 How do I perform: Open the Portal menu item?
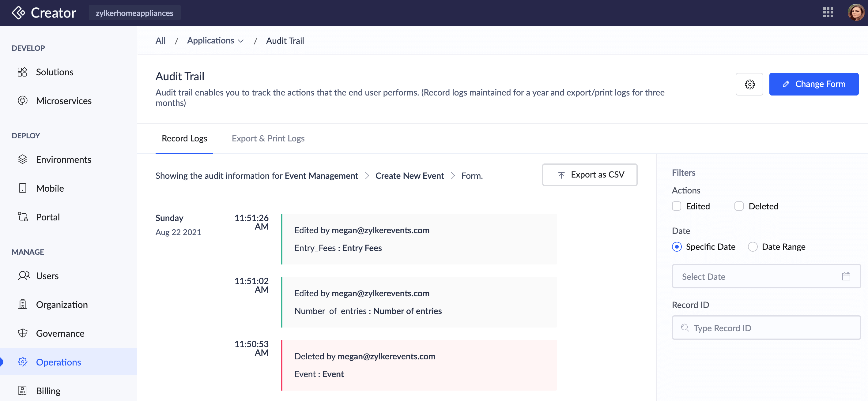click(x=68, y=217)
